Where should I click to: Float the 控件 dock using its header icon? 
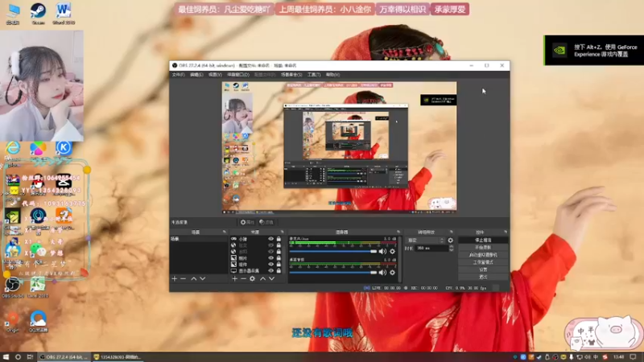tap(506, 232)
